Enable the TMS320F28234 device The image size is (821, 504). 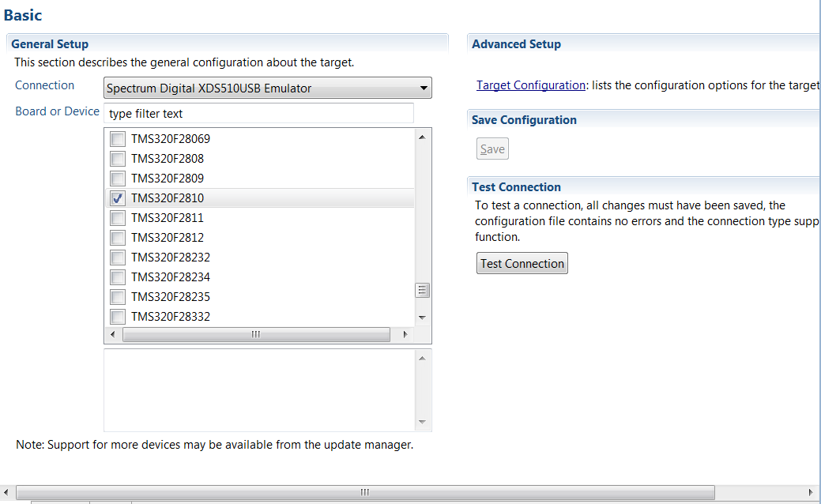(117, 276)
